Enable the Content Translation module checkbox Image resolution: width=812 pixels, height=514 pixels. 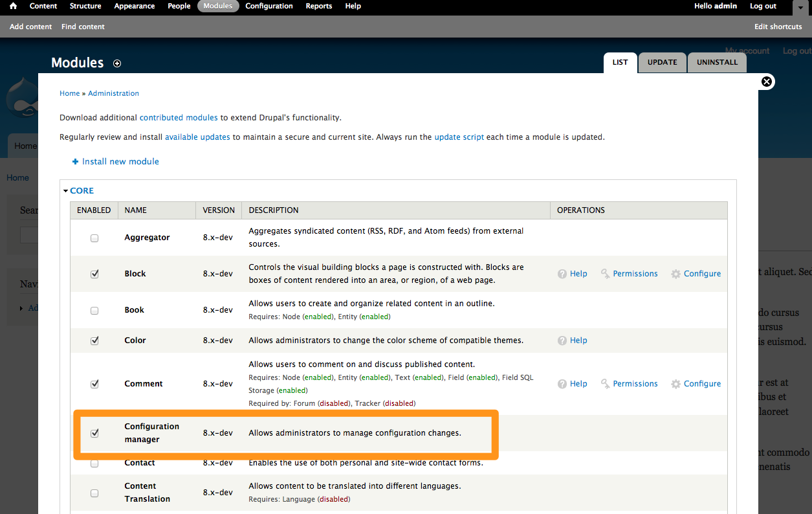[94, 493]
